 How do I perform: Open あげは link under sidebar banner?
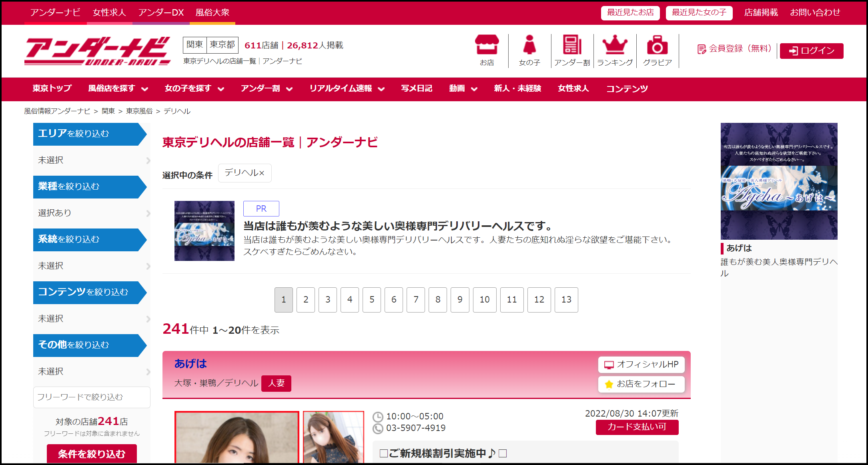(739, 248)
